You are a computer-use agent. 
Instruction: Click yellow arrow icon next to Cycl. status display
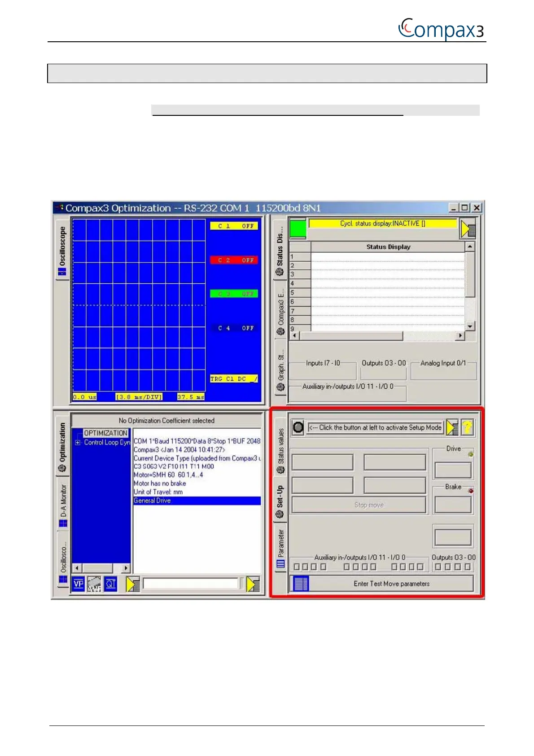pyautogui.click(x=468, y=229)
